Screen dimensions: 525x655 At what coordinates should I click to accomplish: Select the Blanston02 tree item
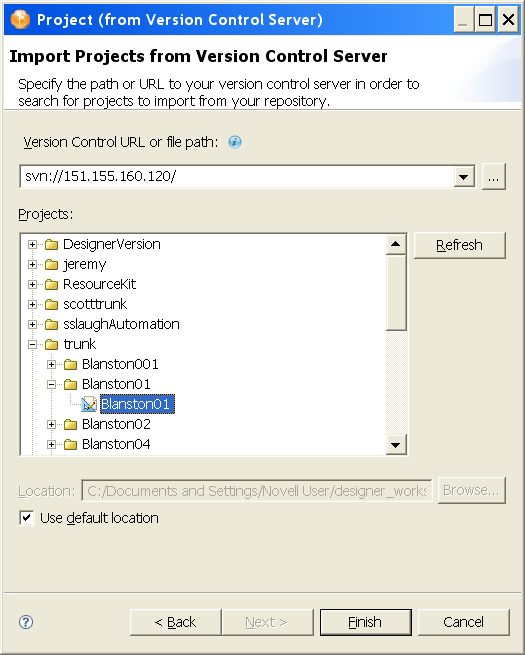[116, 424]
